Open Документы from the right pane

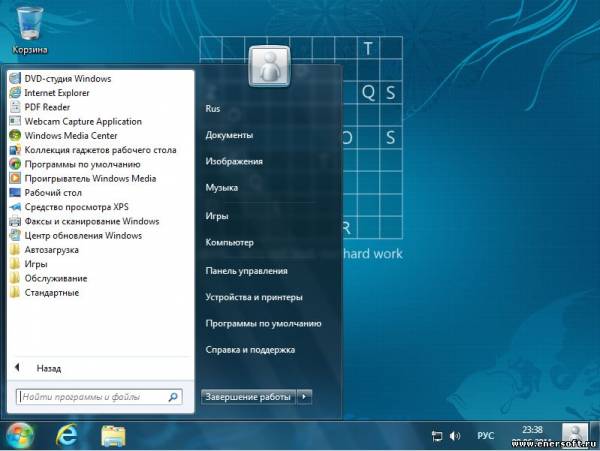click(229, 135)
